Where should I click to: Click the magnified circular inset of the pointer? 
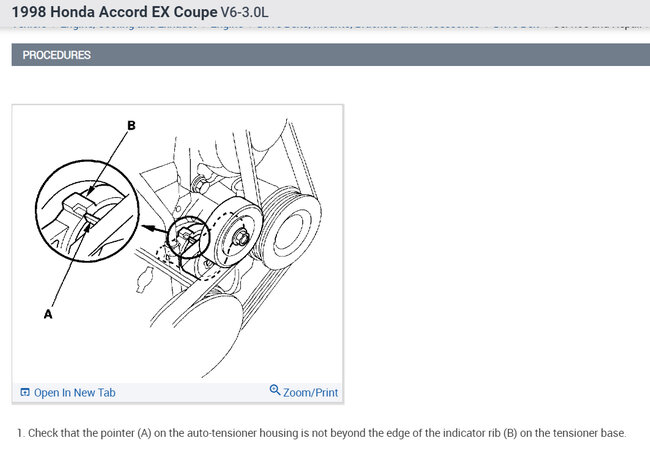[x=87, y=211]
